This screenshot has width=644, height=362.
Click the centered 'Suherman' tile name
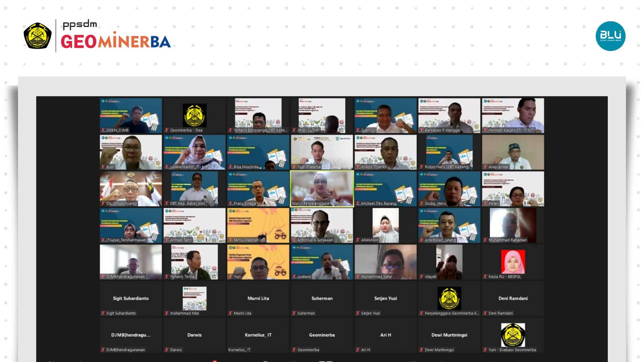click(x=322, y=298)
